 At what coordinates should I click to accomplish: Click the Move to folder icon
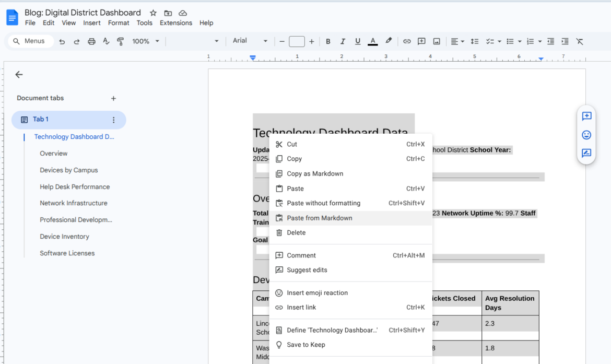[x=168, y=13]
